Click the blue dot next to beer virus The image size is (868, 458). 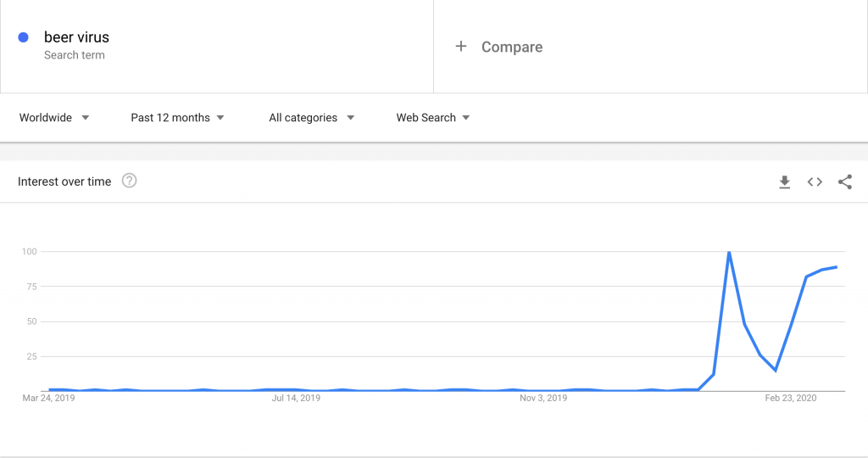coord(23,37)
